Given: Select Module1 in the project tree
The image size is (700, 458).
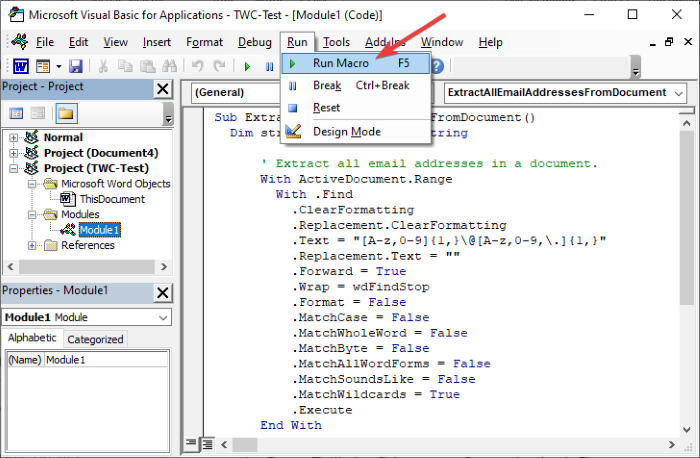Looking at the screenshot, I should pos(100,230).
